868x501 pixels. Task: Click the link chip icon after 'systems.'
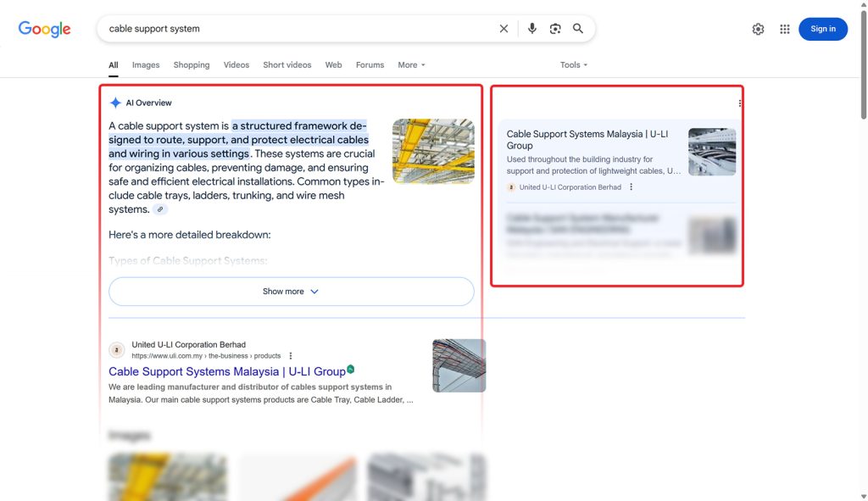click(160, 209)
